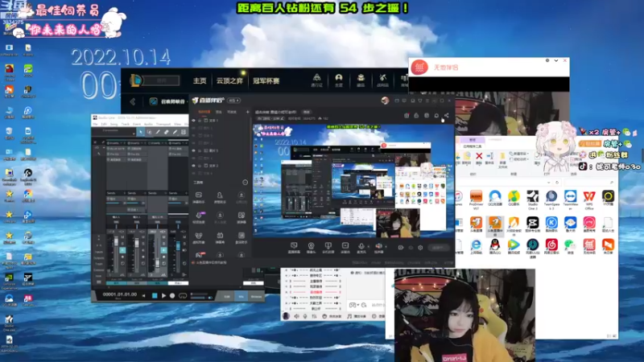Viewport: 644px width, 362px height.
Task: Toggle eye visibility for 图片3 source layer
Action: 194,150
